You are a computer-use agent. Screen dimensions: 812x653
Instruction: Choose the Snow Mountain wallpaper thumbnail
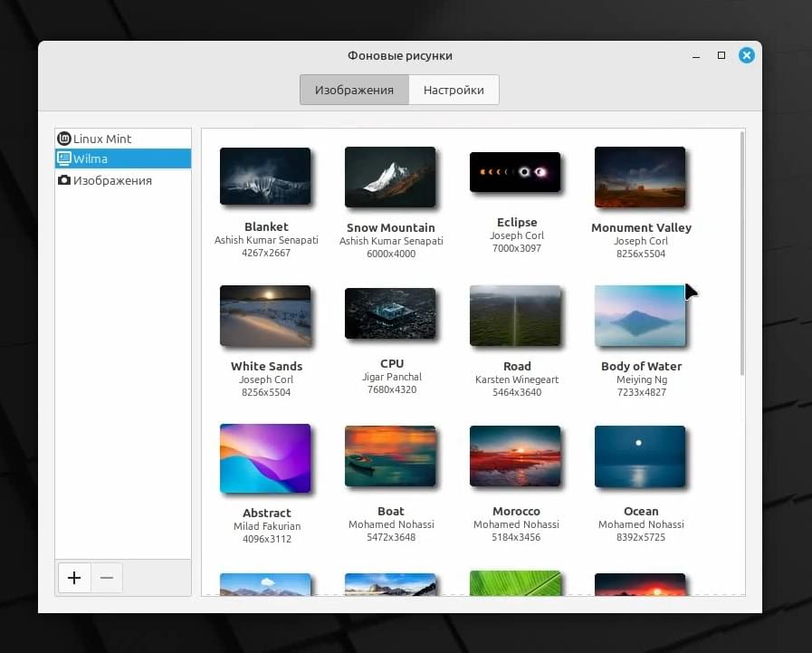pyautogui.click(x=390, y=177)
